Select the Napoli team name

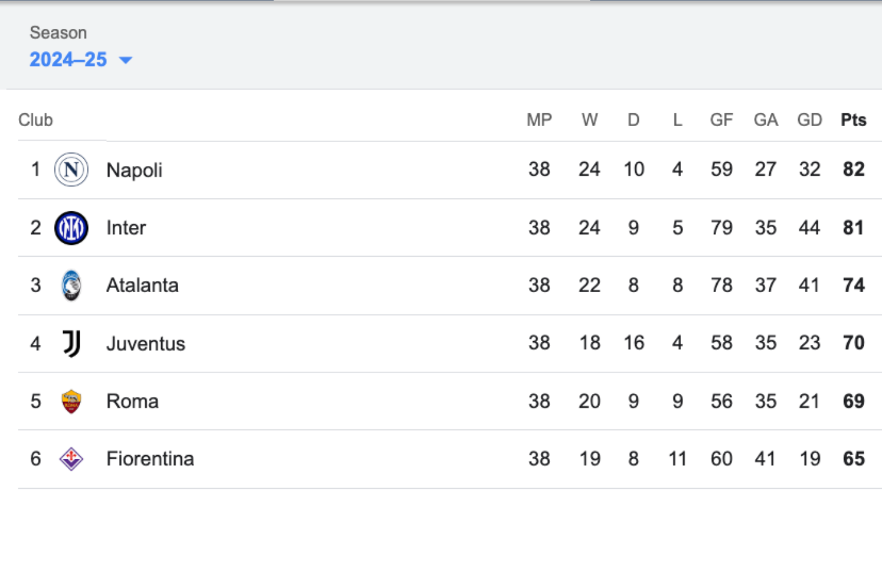pyautogui.click(x=134, y=170)
